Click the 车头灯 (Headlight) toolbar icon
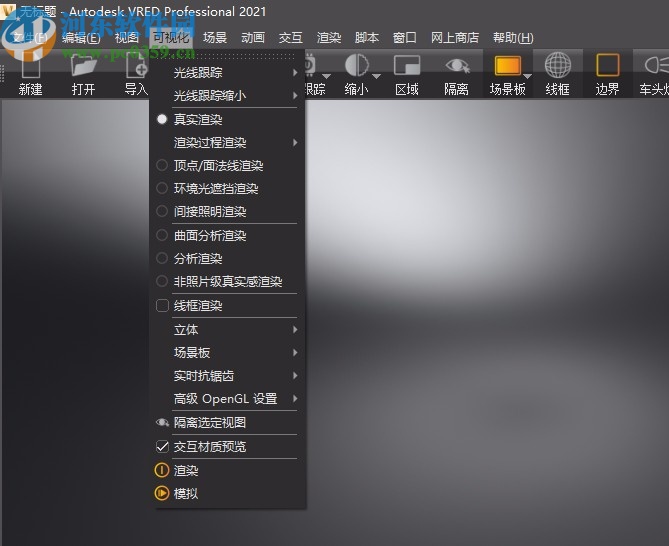This screenshot has width=669, height=546. pos(656,65)
